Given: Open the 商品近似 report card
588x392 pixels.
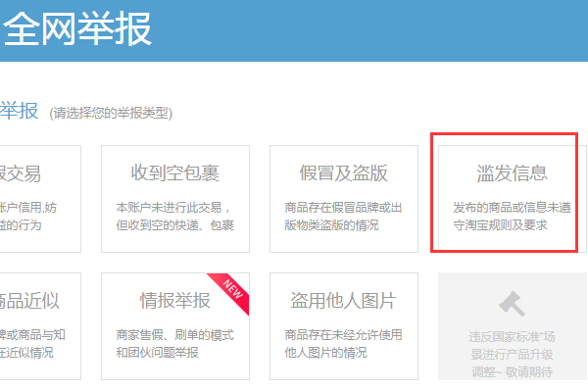Looking at the screenshot, I should 40,326.
